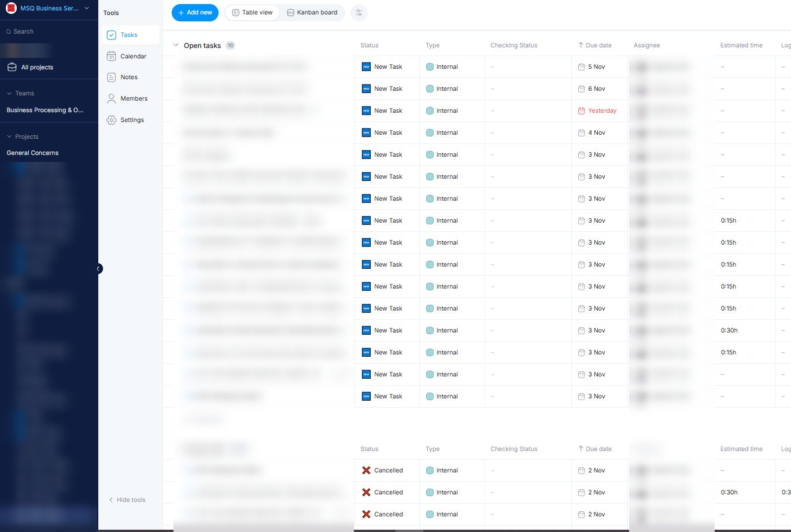Screen dimensions: 791x532
Task: Click the 0:30h estimated time in Open tasks
Action: pyautogui.click(x=729, y=330)
